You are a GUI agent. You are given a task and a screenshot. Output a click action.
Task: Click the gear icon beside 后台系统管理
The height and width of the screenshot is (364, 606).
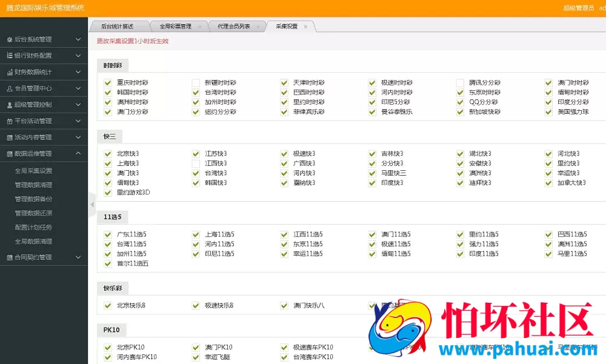pos(9,39)
